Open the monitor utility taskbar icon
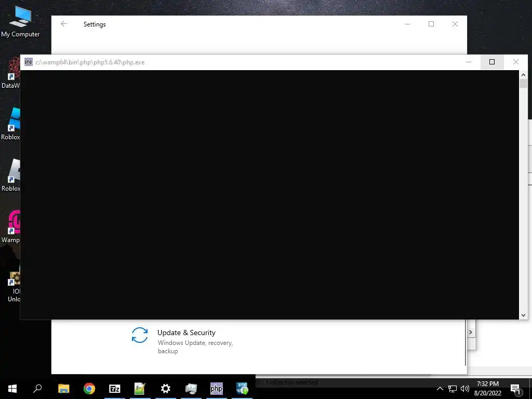The height and width of the screenshot is (399, 532). [191, 389]
